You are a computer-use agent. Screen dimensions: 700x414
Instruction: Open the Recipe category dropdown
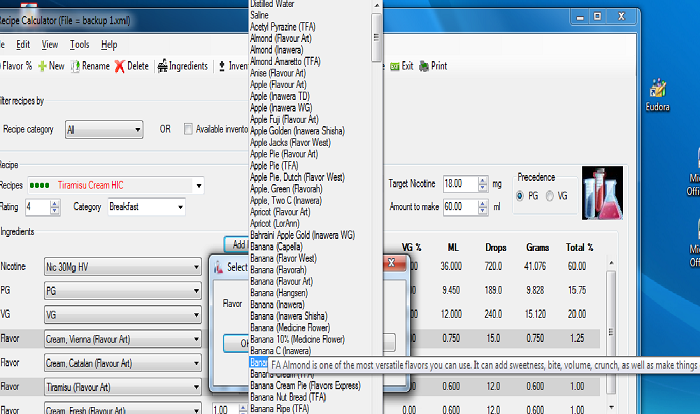104,130
